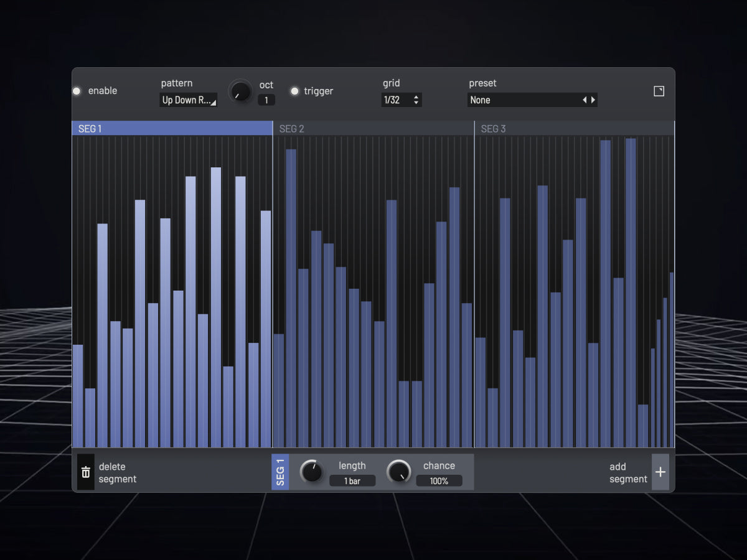The image size is (747, 560).
Task: Click the tallest bar in SEG 1
Action: [x=216, y=307]
